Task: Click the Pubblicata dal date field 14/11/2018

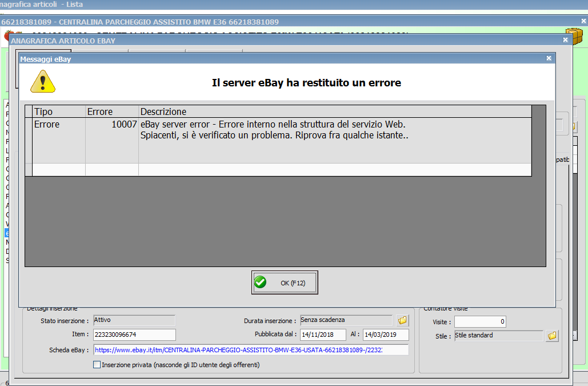Action: (323, 335)
